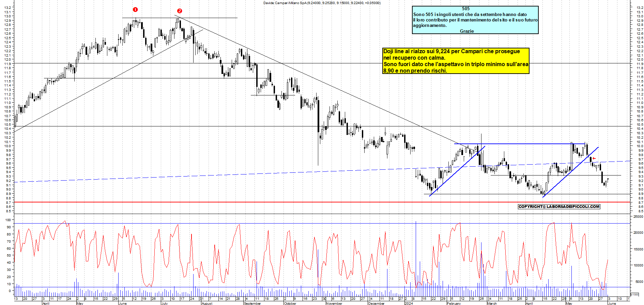Click the line 'Sono 505 i singoli utenti che da settembre'
This screenshot has width=644, height=305.
pyautogui.click(x=470, y=14)
